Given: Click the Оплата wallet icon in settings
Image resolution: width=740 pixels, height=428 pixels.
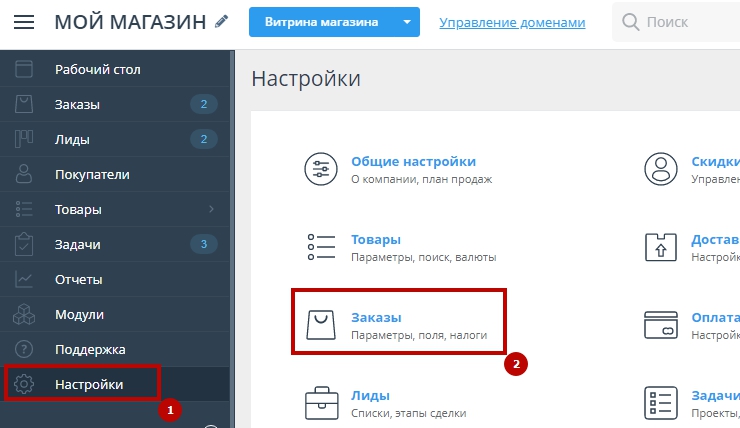Looking at the screenshot, I should point(661,325).
